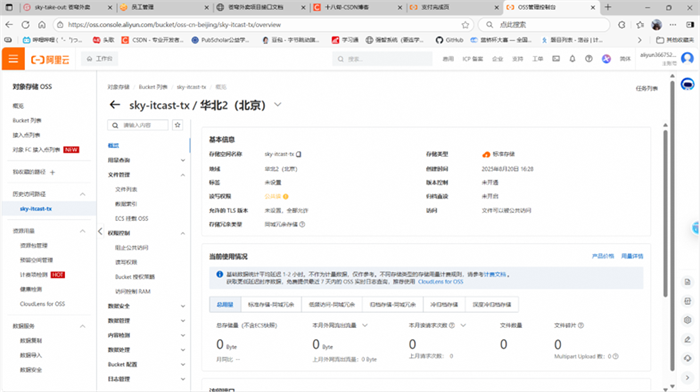Click the orange warning icon next to read-write permission

pos(286,196)
